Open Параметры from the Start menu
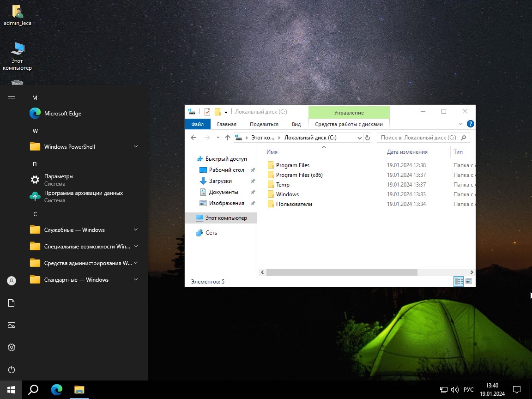Viewport: 532px width, 399px height. tap(59, 176)
